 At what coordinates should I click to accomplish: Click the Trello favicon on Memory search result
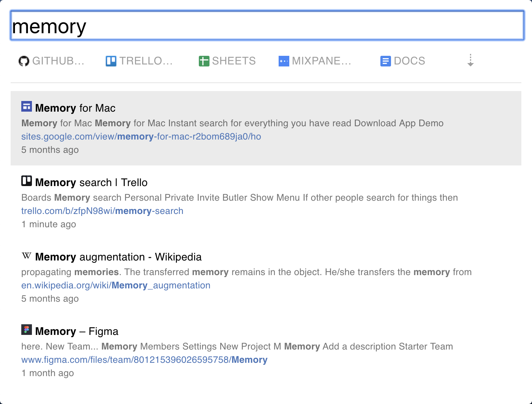point(27,181)
